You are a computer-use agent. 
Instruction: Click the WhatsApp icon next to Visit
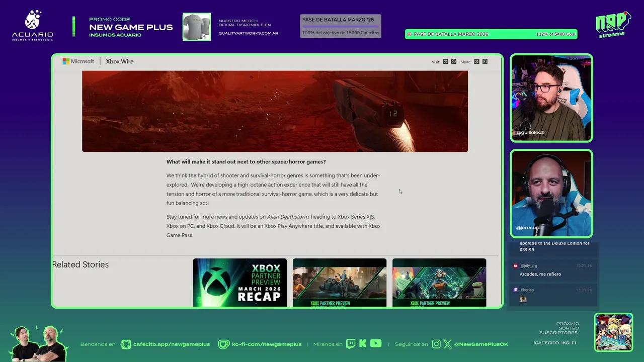pos(454,62)
